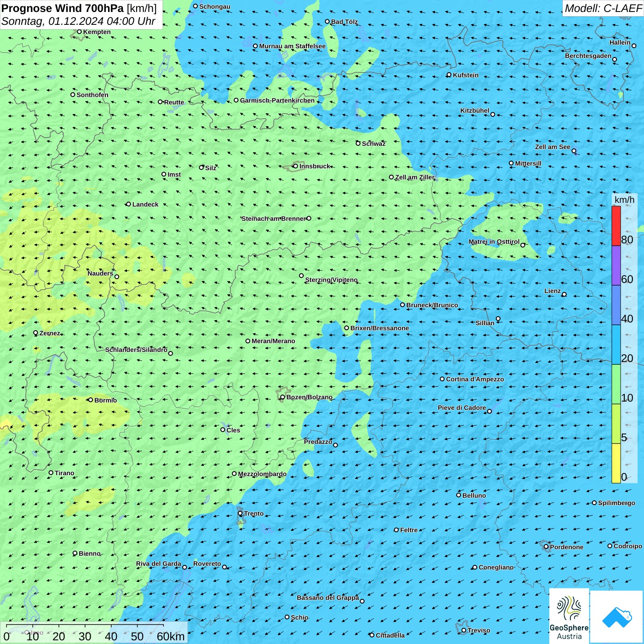
Task: Click the 'Meran/Merano' label
Action: tap(273, 341)
